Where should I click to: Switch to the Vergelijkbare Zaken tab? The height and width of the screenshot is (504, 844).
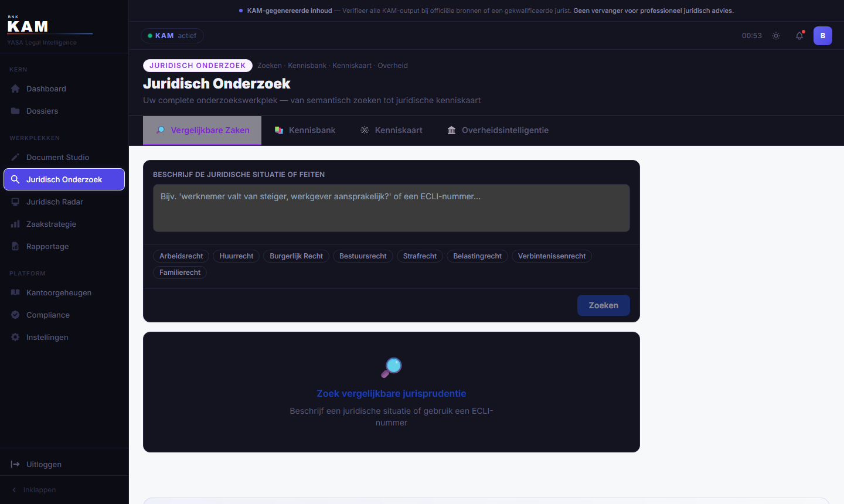pos(202,130)
